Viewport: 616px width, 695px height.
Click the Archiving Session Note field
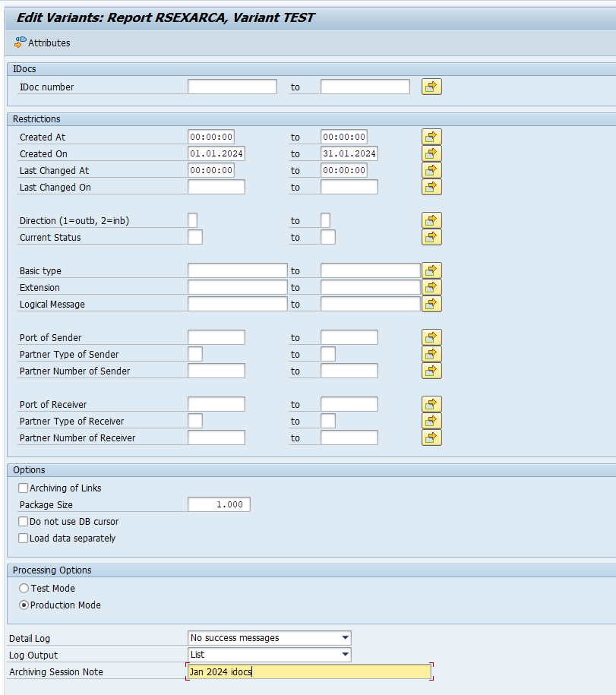308,671
